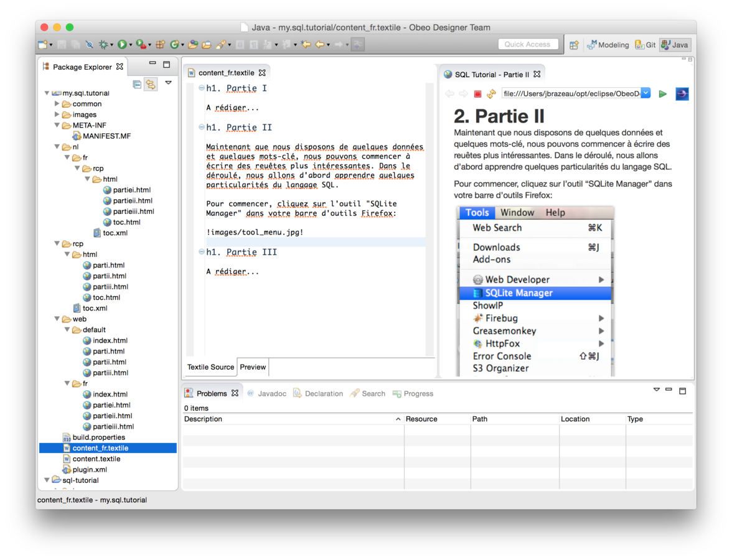Switch to the Modeling perspective
Image resolution: width=732 pixels, height=560 pixels.
[x=608, y=45]
